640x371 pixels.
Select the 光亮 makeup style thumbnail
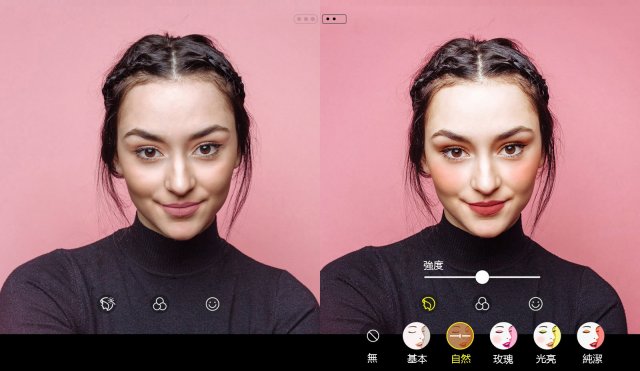coord(547,335)
